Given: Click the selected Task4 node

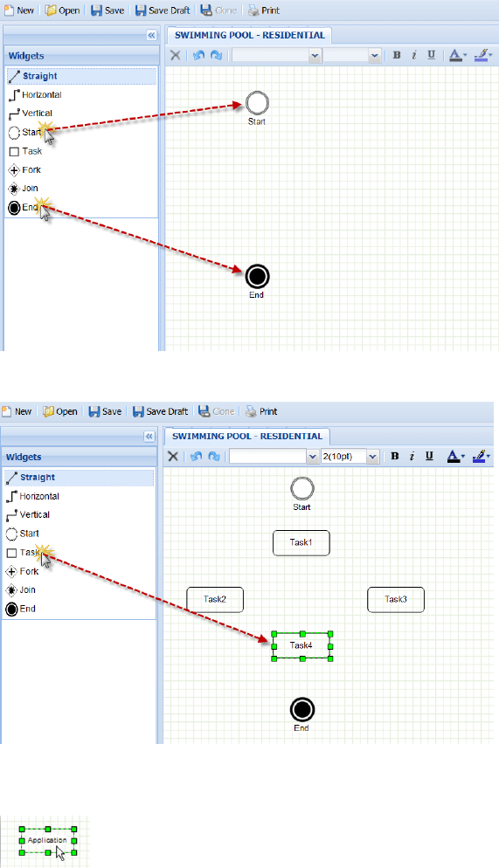Looking at the screenshot, I should point(301,645).
